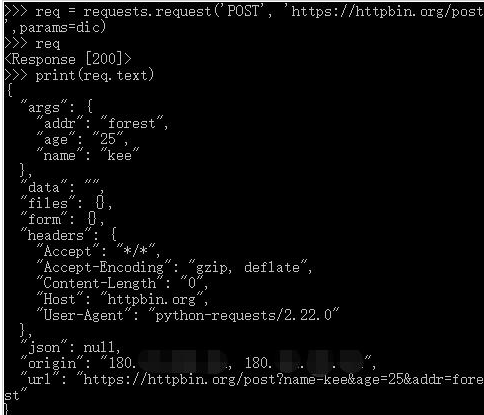
Task: Click the name value "kee"
Action: point(119,155)
